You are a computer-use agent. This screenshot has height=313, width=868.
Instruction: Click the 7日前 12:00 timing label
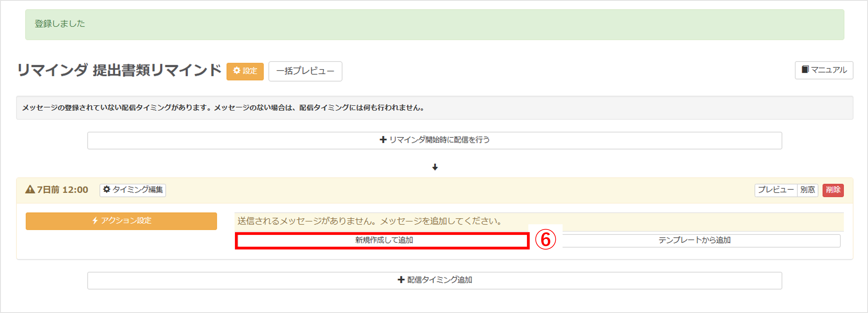coord(62,190)
